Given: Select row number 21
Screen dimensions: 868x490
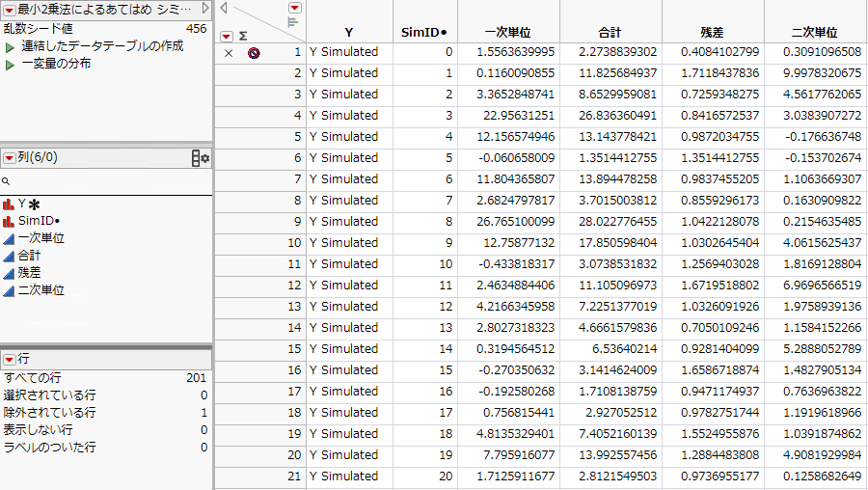Looking at the screenshot, I should tap(294, 476).
